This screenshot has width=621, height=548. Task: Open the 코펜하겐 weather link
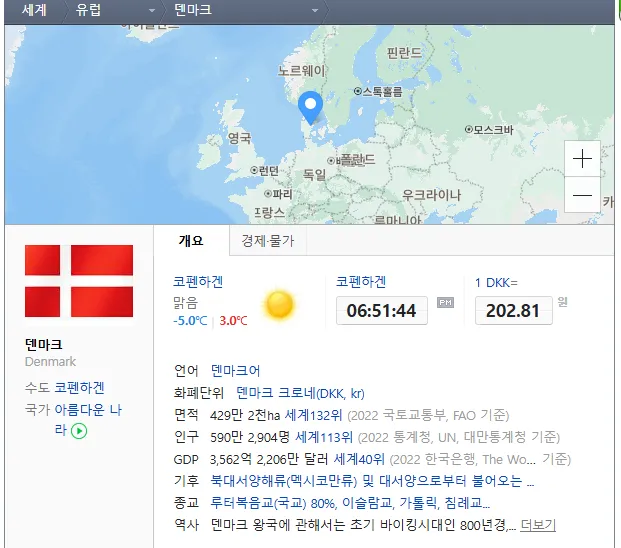198,282
